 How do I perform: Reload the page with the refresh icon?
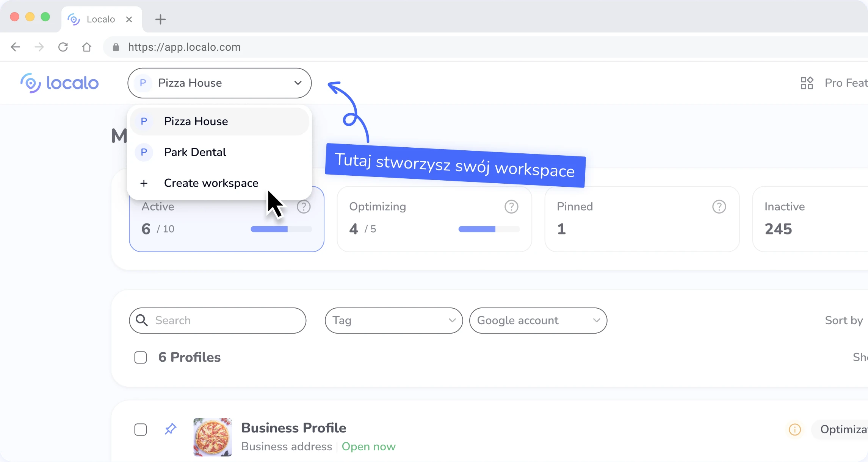pyautogui.click(x=63, y=47)
